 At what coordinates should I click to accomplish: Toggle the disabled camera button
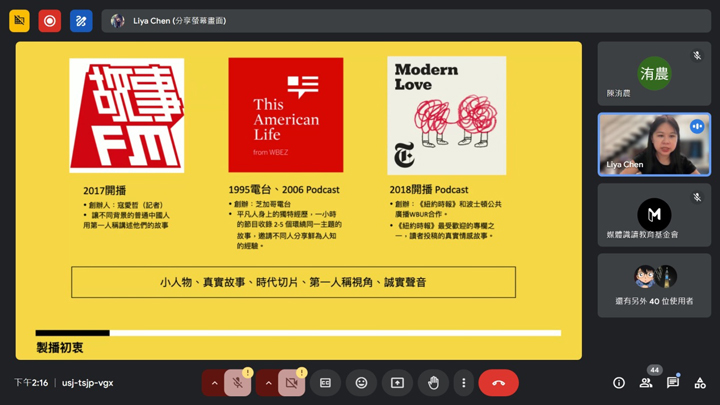(x=291, y=382)
